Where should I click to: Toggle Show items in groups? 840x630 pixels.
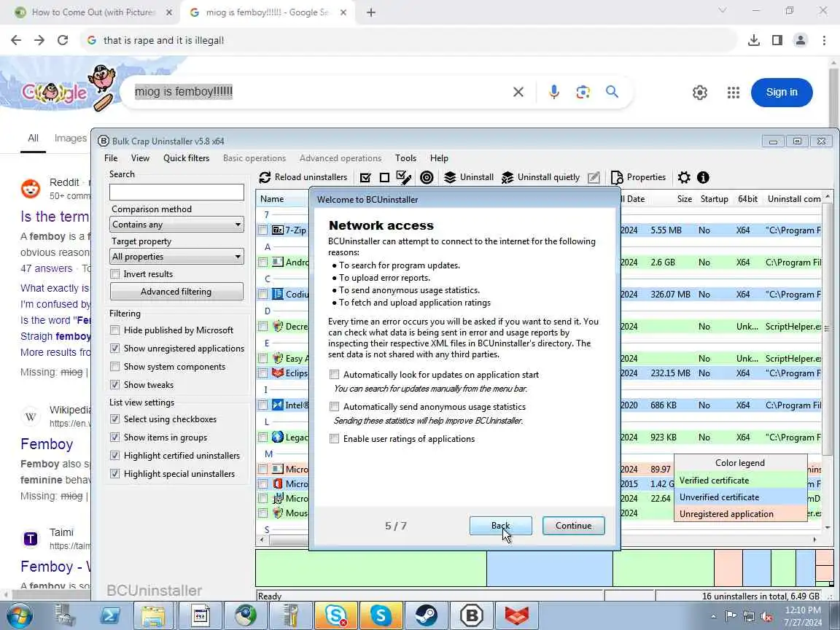click(x=114, y=437)
